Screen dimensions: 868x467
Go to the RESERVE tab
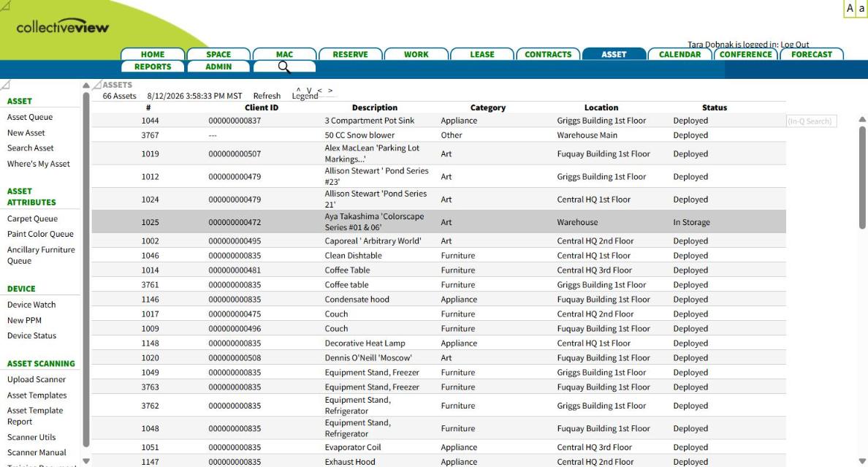tap(350, 54)
